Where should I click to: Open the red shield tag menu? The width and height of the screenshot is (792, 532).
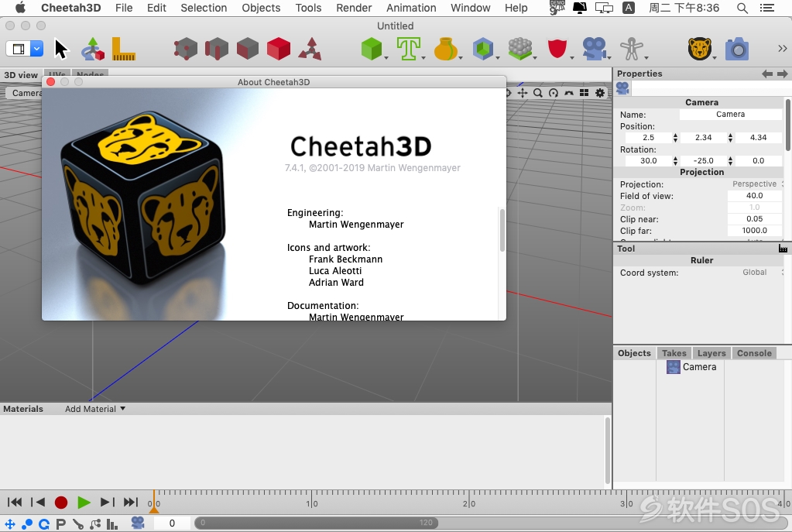pos(560,49)
